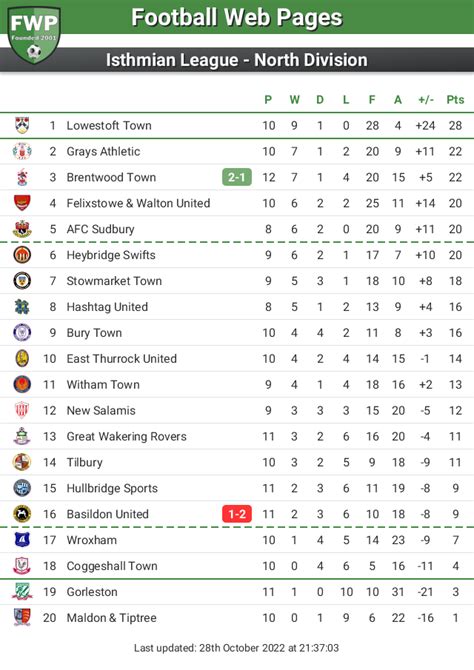Click Football Web Pages header title

[237, 18]
